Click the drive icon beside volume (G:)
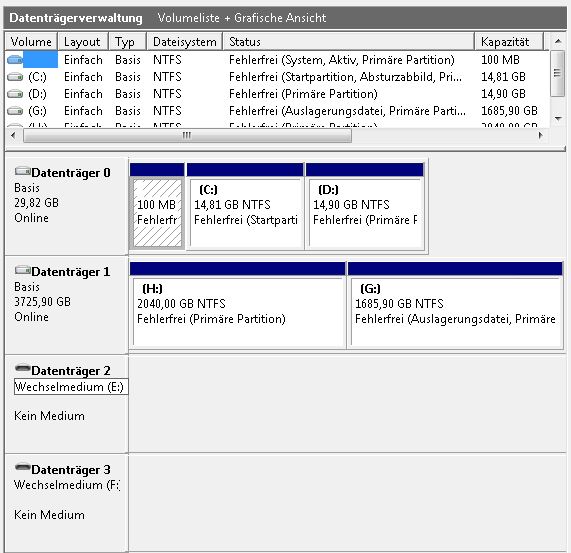 (x=15, y=111)
